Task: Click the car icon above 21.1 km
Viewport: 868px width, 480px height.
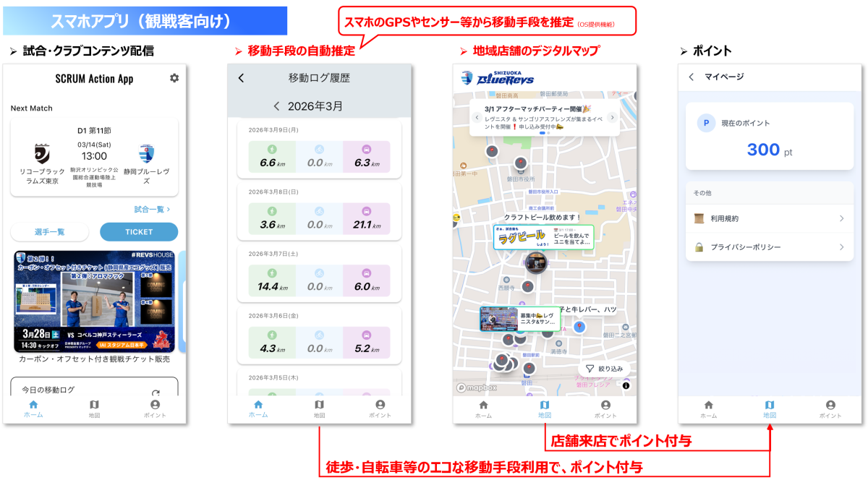Action: coord(367,211)
